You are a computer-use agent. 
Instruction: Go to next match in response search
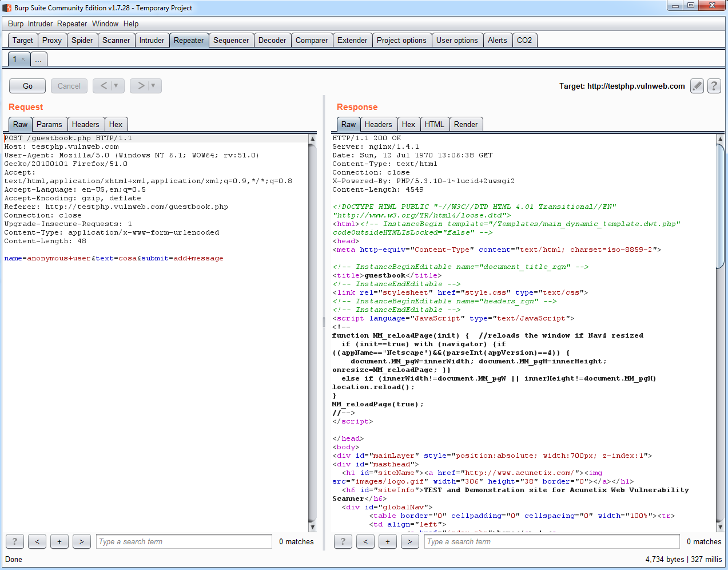click(409, 541)
